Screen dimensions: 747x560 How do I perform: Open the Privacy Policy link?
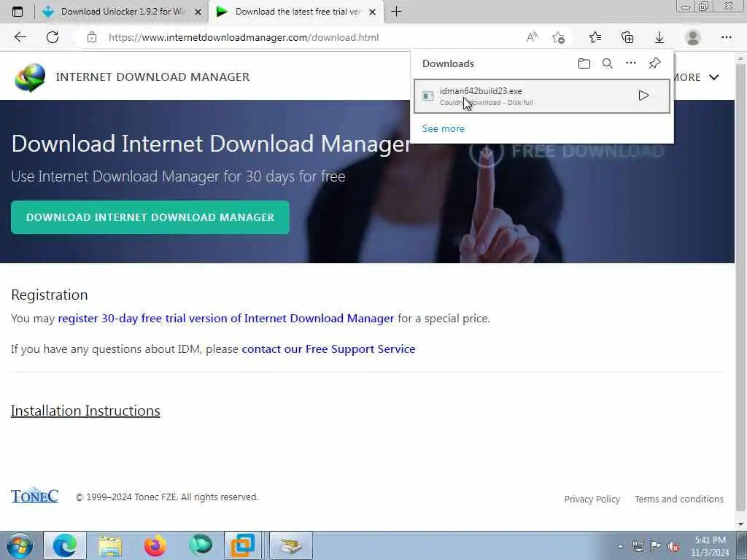pos(592,499)
